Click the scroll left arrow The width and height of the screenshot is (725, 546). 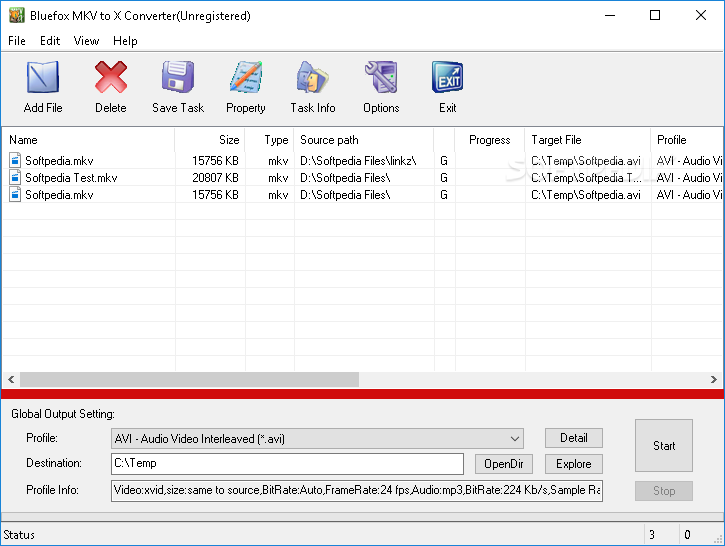tap(11, 380)
